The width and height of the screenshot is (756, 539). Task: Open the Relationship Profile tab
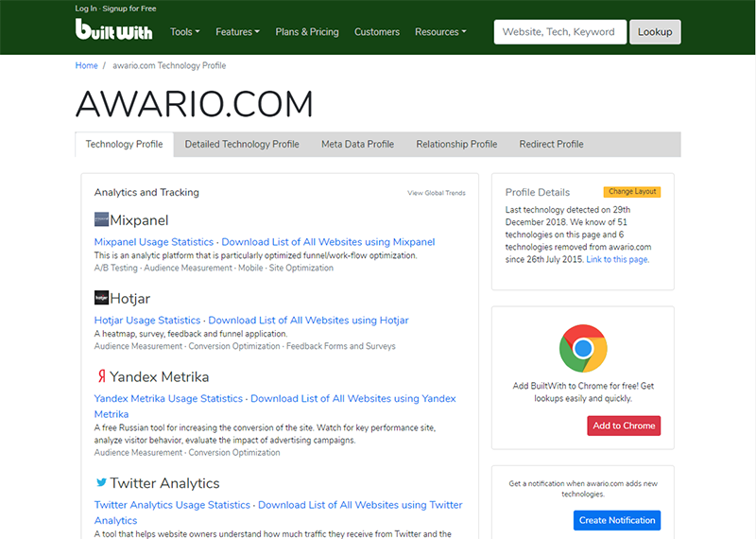click(x=456, y=145)
